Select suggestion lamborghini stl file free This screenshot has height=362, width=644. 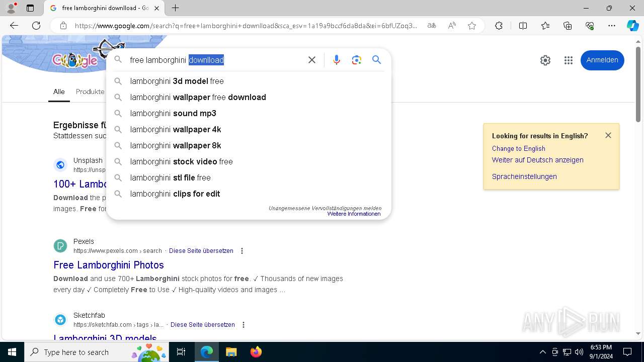tap(249, 177)
